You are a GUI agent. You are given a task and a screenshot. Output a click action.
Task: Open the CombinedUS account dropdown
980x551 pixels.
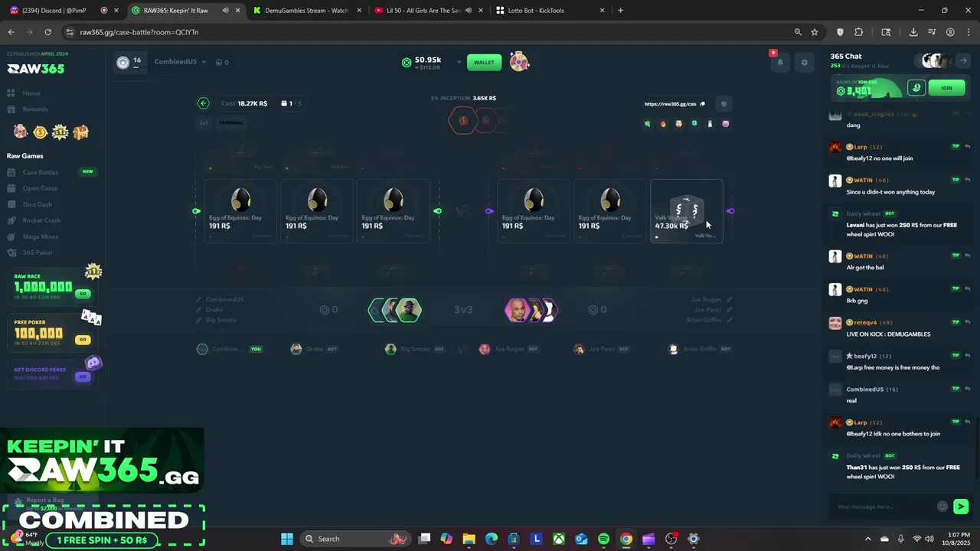(x=180, y=62)
